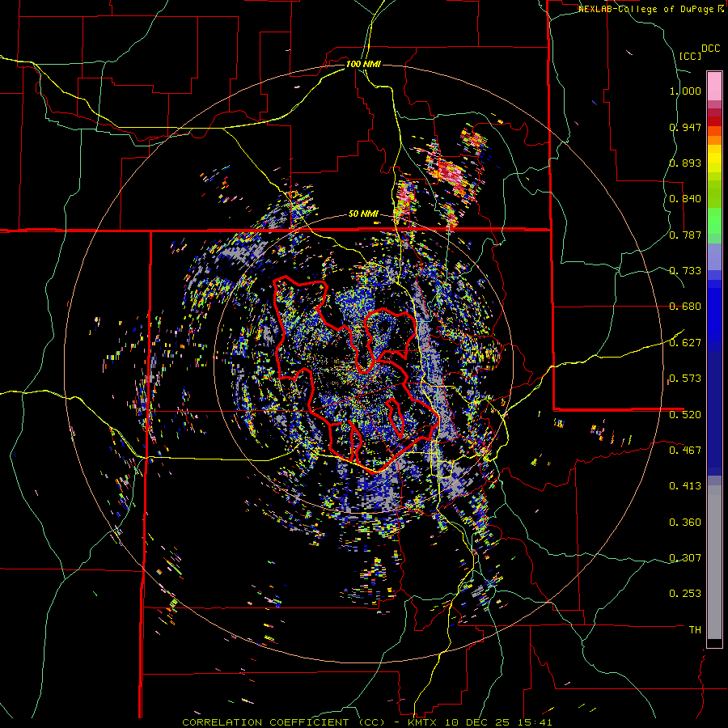Viewport: 728px width, 728px height.
Task: Select the 1.000 legend value
Action: pos(685,91)
